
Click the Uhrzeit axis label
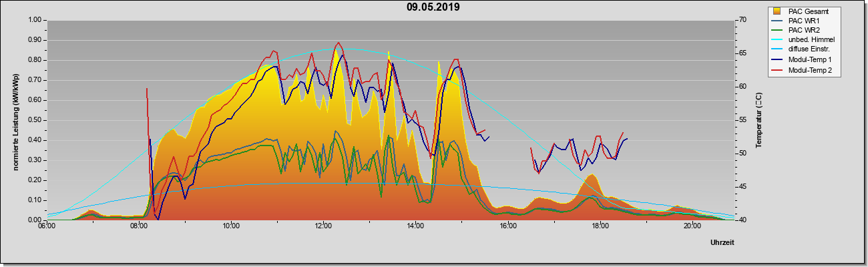pos(722,242)
